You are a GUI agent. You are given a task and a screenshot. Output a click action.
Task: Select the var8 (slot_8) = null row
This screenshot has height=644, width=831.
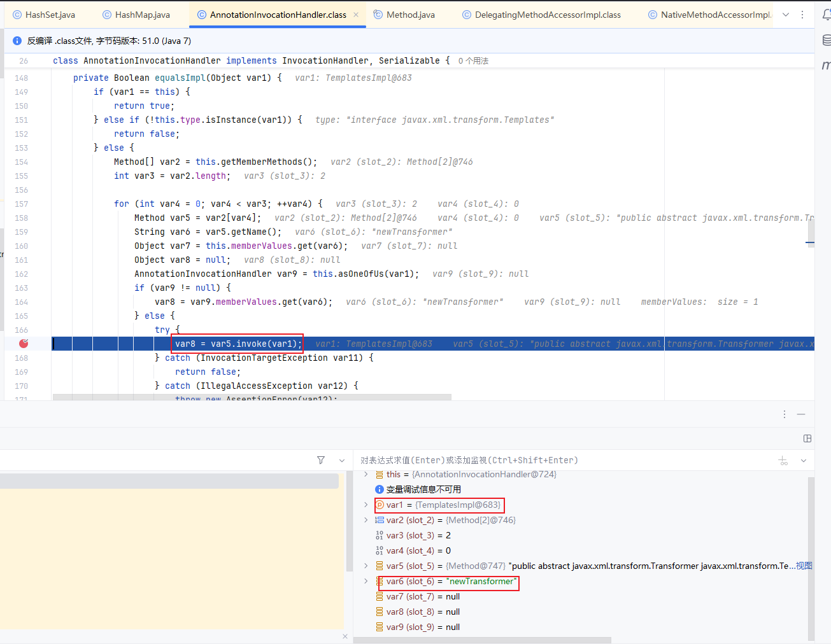pyautogui.click(x=581, y=612)
